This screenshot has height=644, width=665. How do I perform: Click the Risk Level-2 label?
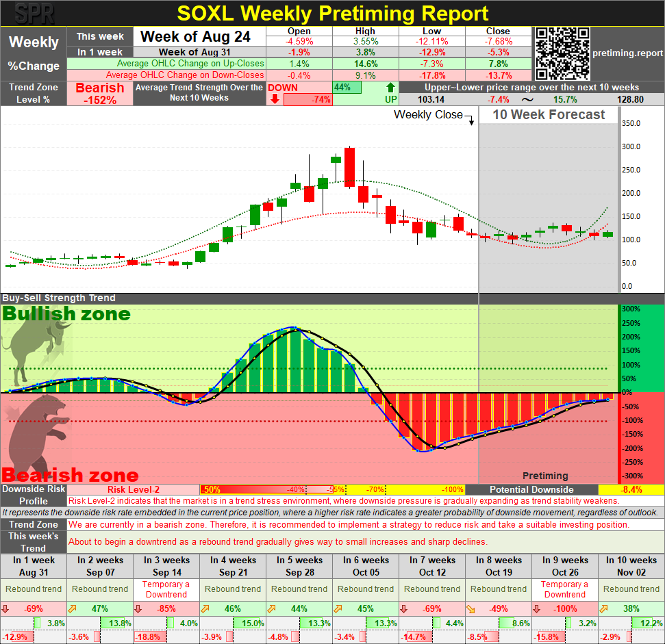(133, 490)
